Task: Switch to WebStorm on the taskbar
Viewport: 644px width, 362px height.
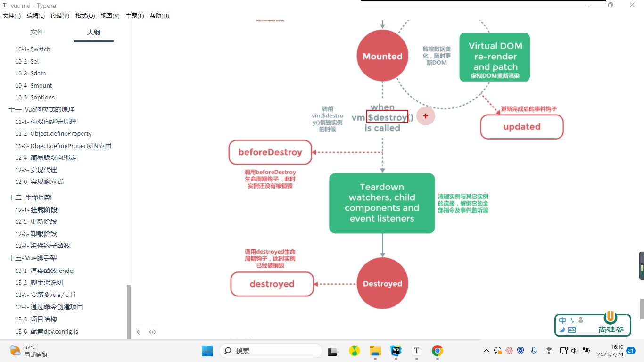Action: click(x=396, y=351)
